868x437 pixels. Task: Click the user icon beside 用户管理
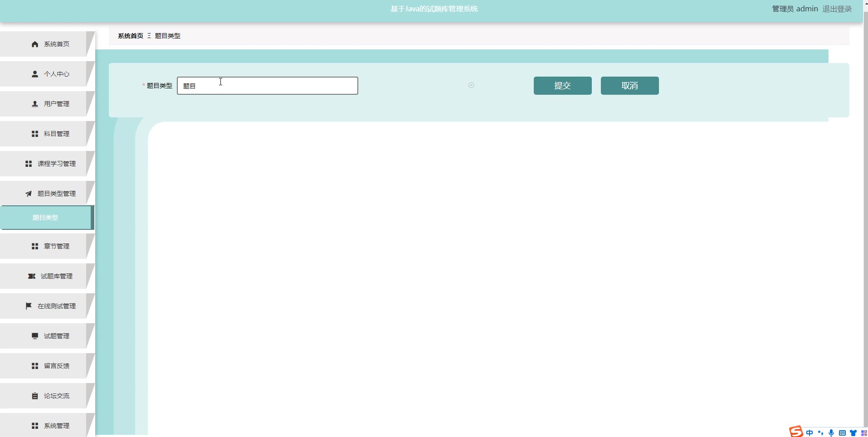point(35,104)
